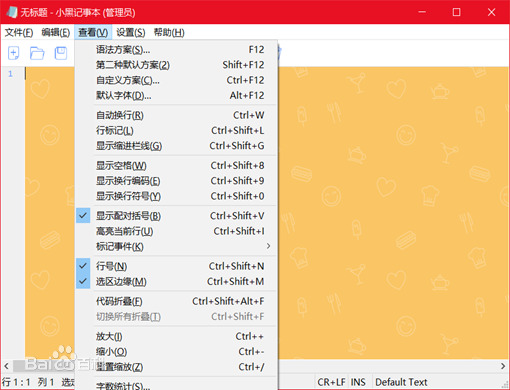Toggle 自动换行(R) word wrap
Screen dimensions: 510x390
click(x=176, y=115)
